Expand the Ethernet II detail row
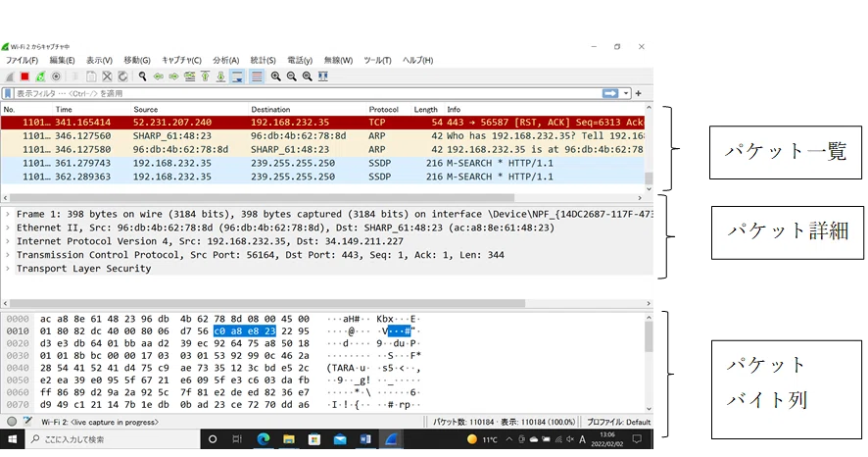868x457 pixels. [x=7, y=228]
